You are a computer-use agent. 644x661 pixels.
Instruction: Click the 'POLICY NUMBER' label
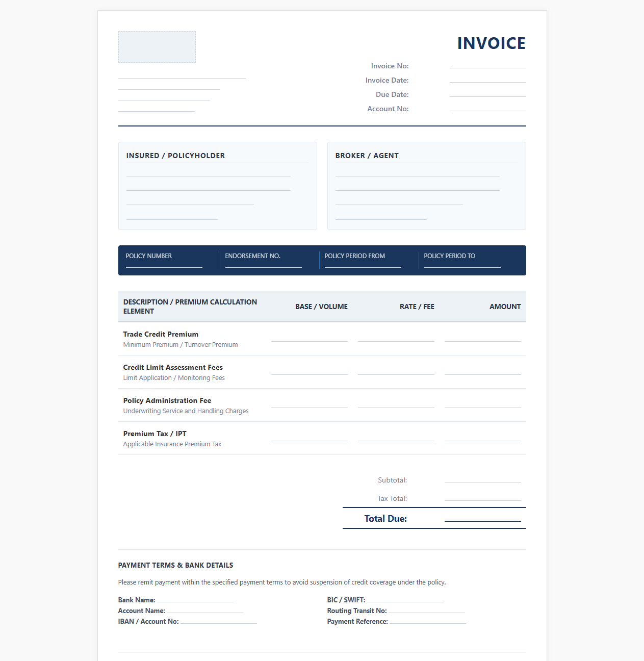(x=149, y=256)
